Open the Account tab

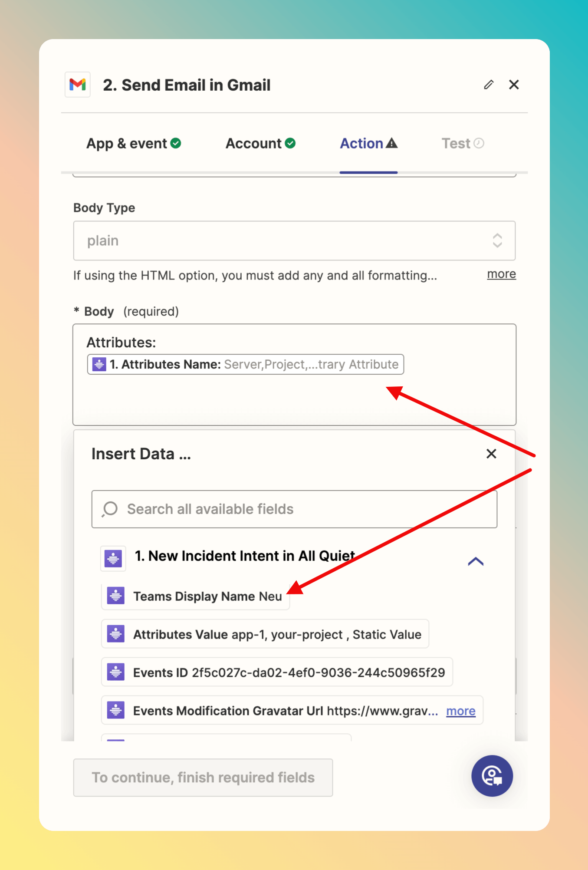click(x=260, y=143)
